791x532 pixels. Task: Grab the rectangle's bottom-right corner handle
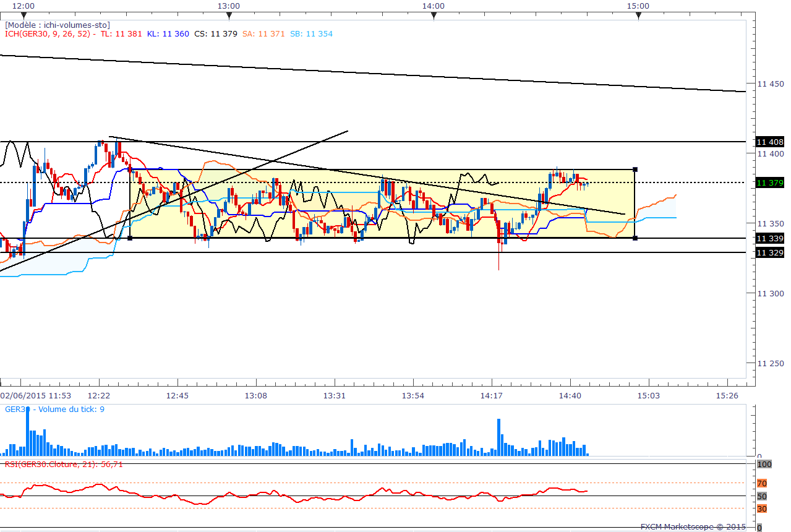pos(636,238)
